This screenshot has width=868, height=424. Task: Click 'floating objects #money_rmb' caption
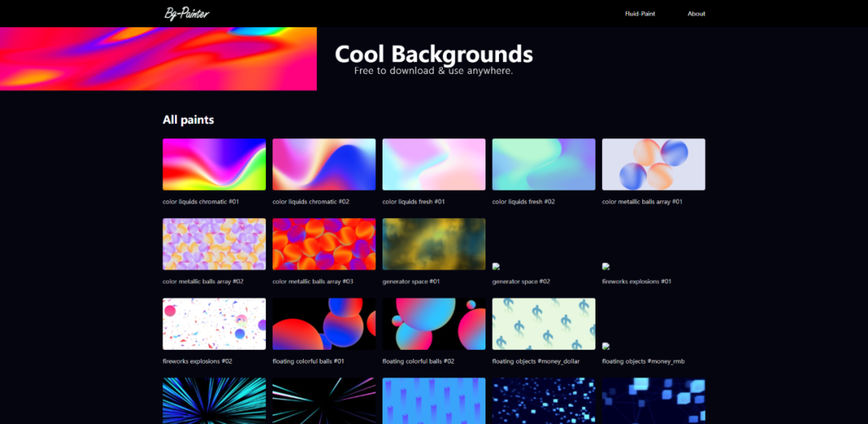[644, 361]
